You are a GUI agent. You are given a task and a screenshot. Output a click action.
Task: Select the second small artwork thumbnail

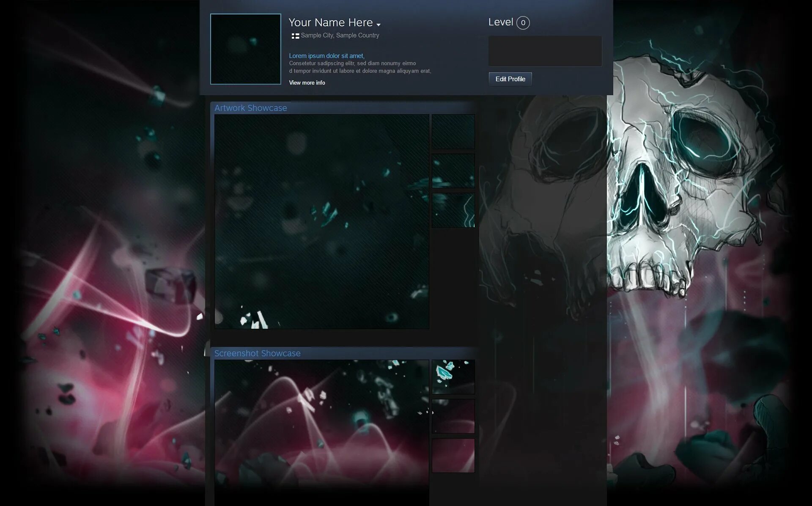tap(453, 171)
